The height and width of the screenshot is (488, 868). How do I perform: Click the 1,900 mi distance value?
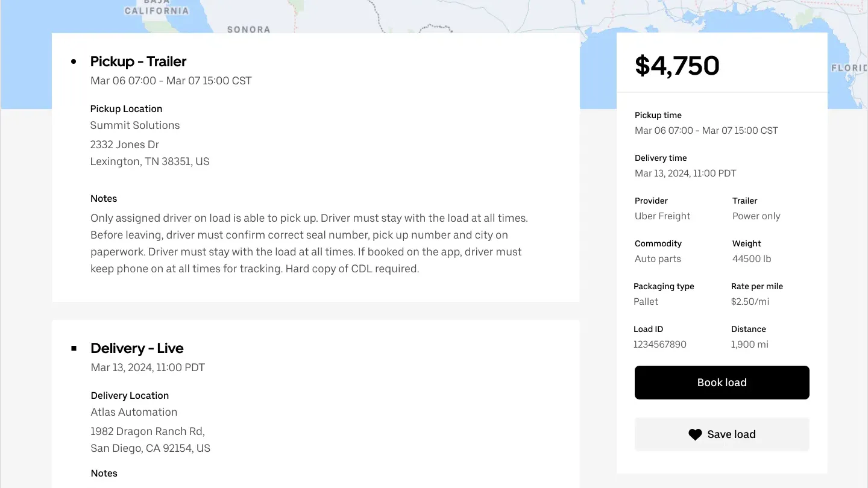click(x=749, y=345)
